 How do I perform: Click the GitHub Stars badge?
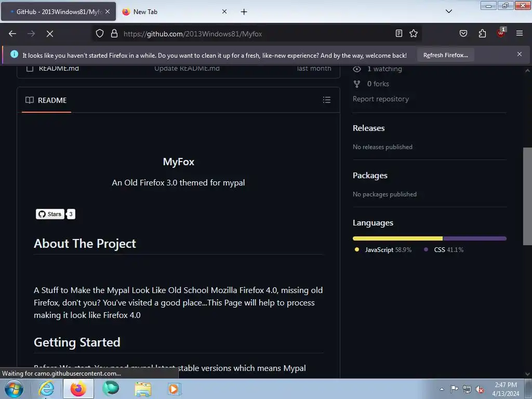tap(50, 214)
